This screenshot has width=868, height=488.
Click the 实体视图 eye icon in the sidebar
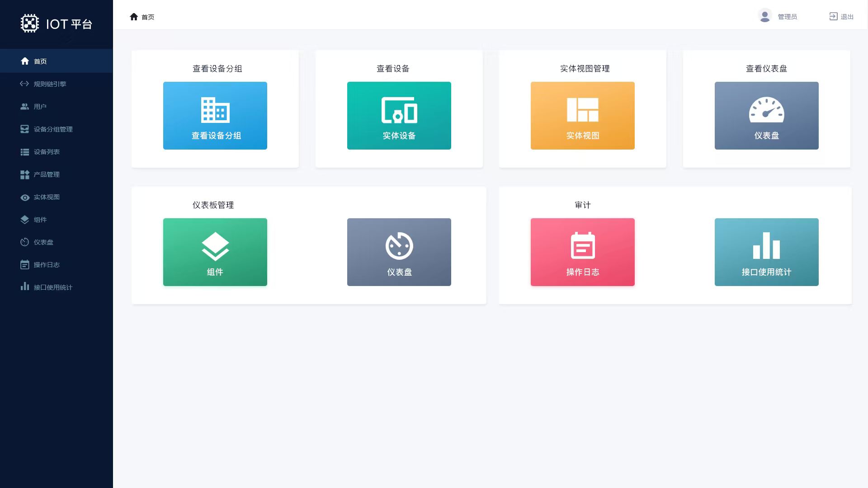point(25,197)
